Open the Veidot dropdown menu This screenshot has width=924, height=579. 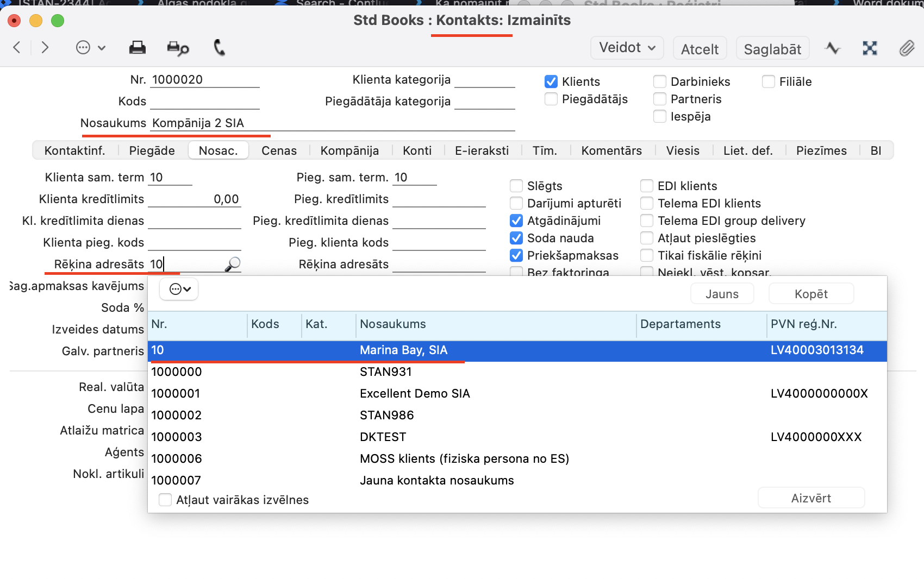click(627, 48)
